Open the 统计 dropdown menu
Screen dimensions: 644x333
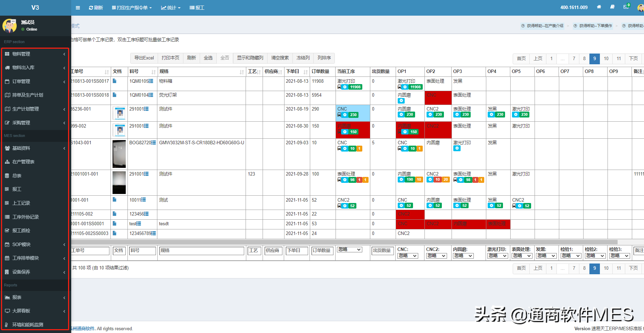171,8
